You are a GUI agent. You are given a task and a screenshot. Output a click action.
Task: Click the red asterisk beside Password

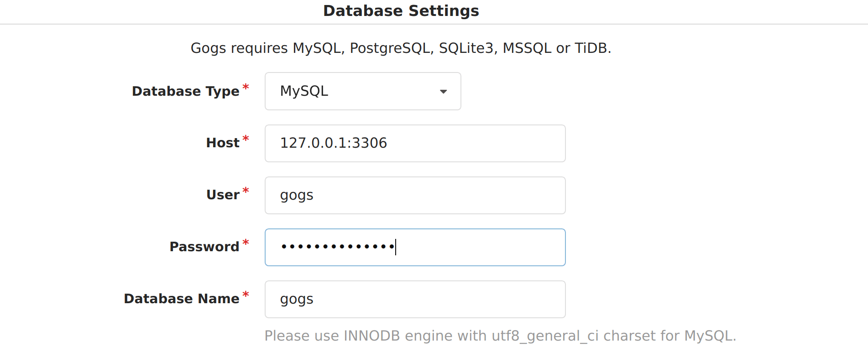246,242
